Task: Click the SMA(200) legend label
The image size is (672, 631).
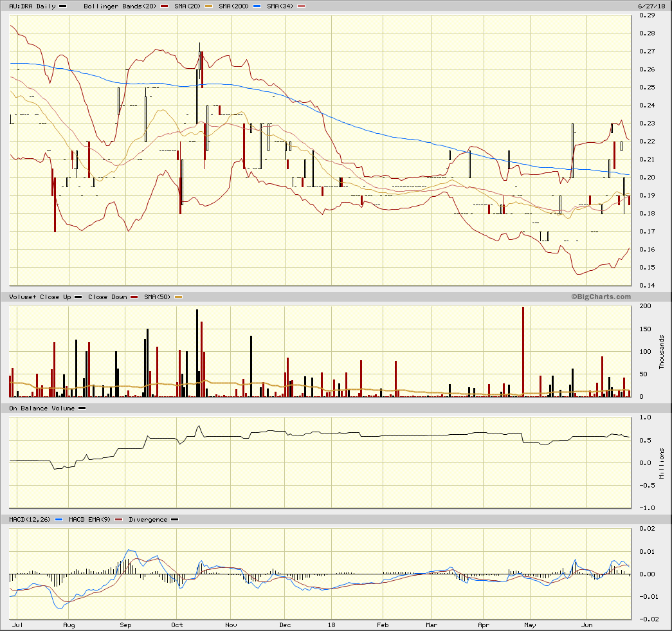Action: (x=233, y=6)
